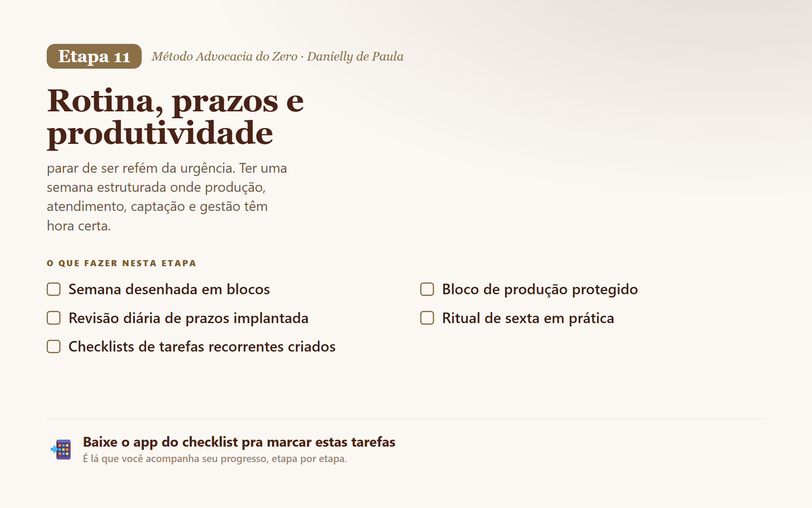Click the Semana desenhada em blocos label

point(169,289)
